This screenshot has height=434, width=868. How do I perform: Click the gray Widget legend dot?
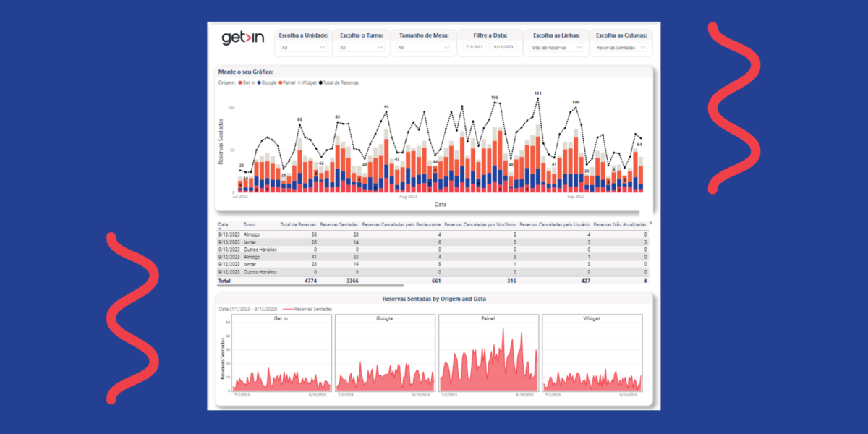300,82
